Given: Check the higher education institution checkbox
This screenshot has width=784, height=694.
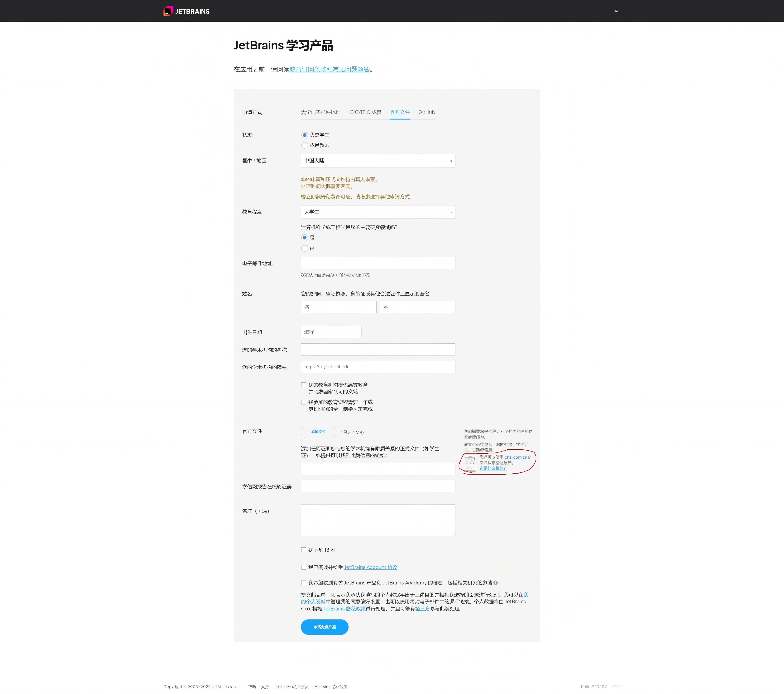Looking at the screenshot, I should tap(304, 385).
